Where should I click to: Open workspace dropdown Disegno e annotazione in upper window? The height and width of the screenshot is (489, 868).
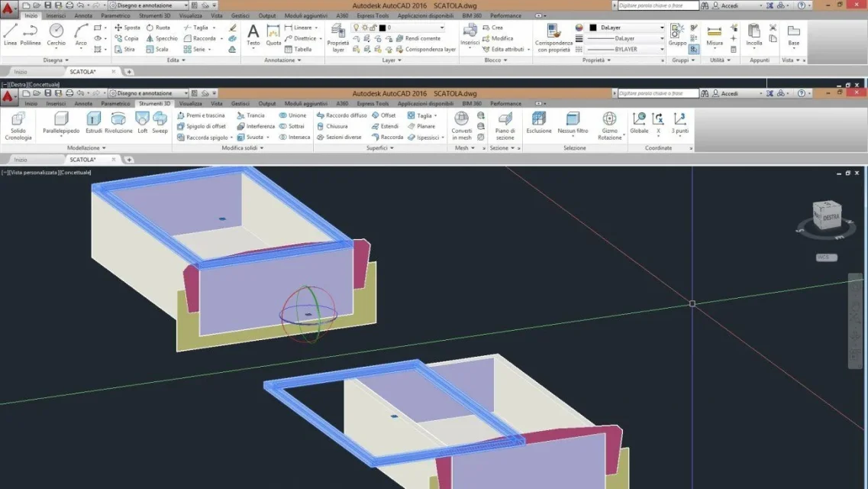click(148, 5)
